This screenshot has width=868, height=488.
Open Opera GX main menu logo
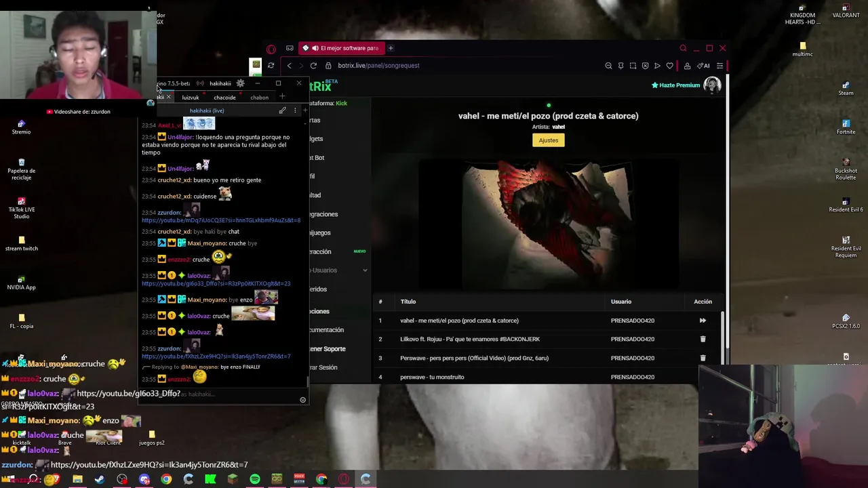click(x=271, y=49)
